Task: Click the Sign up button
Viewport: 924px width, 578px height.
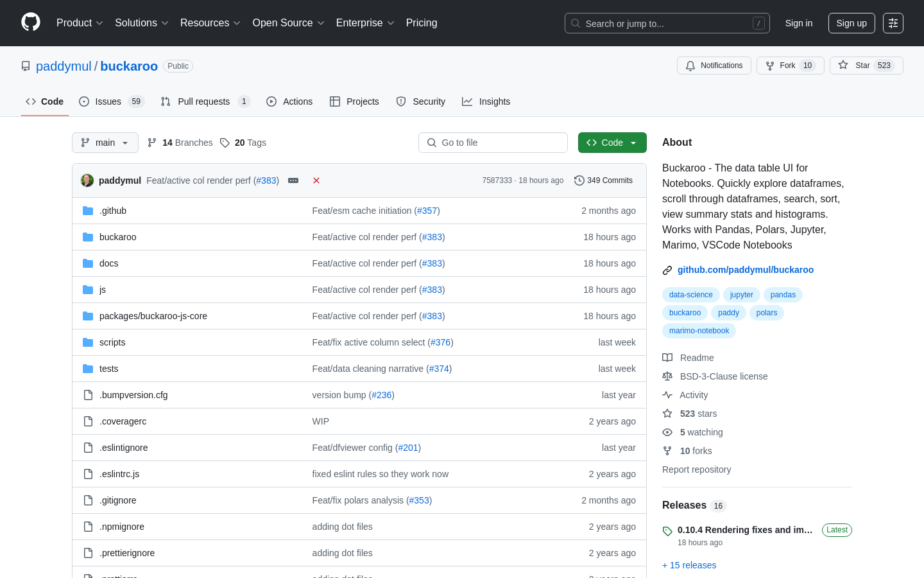Action: [851, 23]
